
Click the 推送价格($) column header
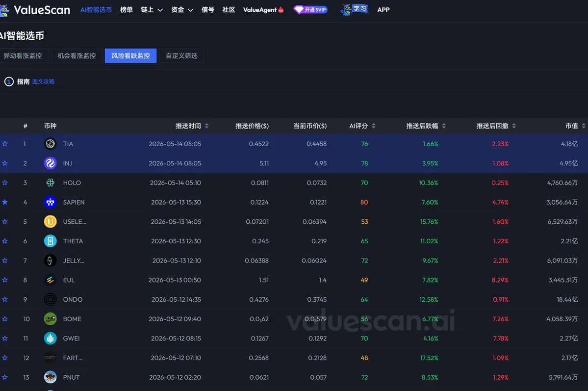point(252,126)
